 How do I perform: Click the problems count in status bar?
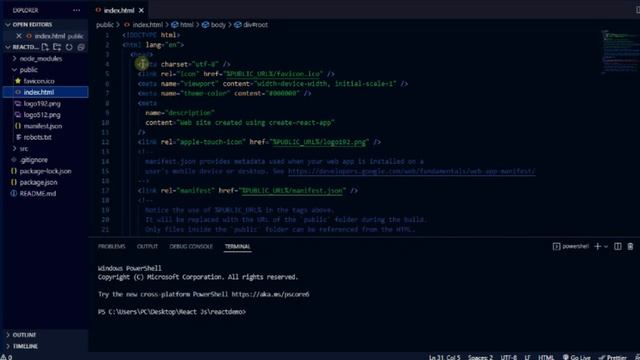pyautogui.click(x=6, y=357)
